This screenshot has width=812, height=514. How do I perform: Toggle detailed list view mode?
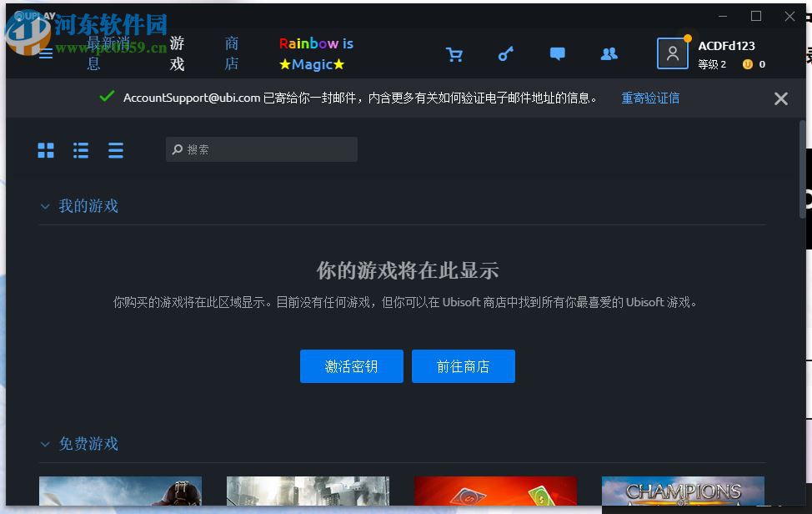pos(115,150)
